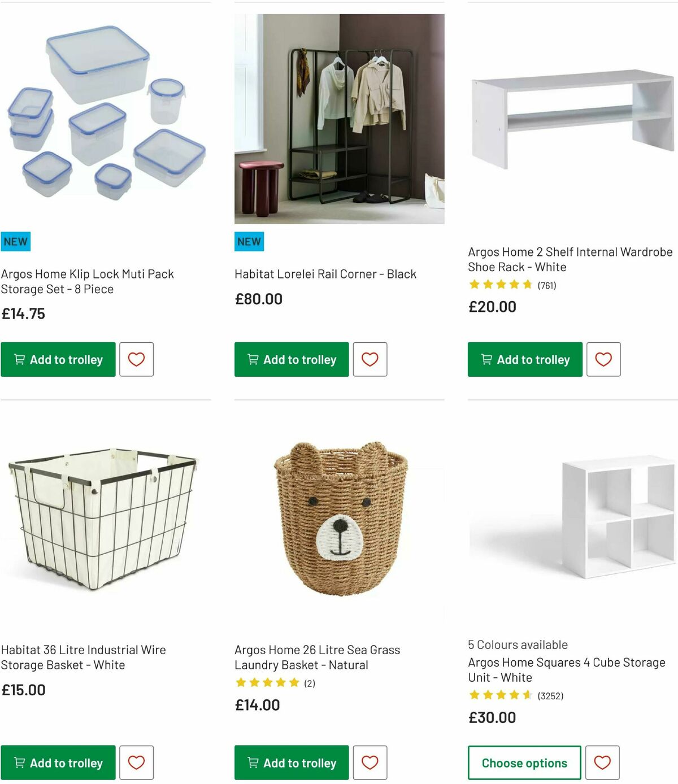Click the NEW badge on the storage set

point(15,241)
